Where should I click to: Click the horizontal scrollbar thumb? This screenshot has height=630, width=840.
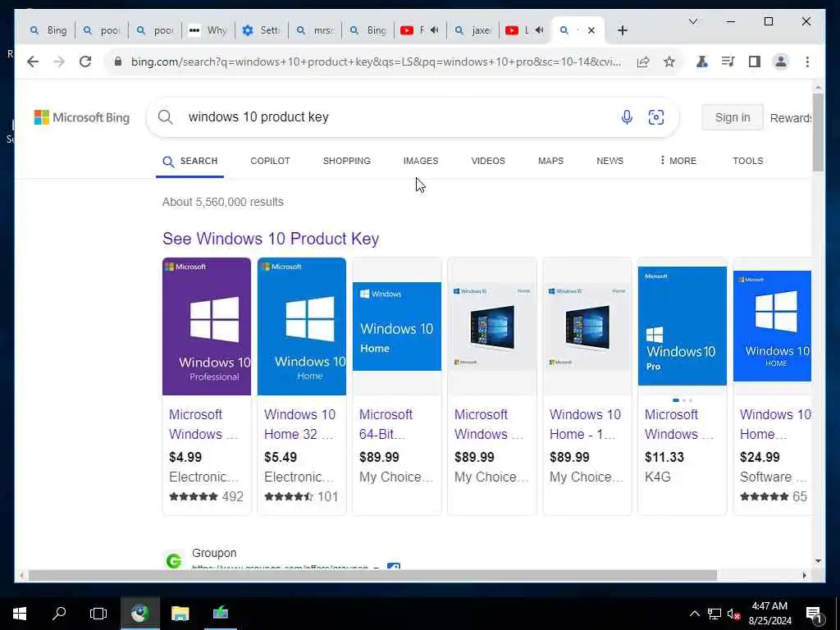(372, 575)
